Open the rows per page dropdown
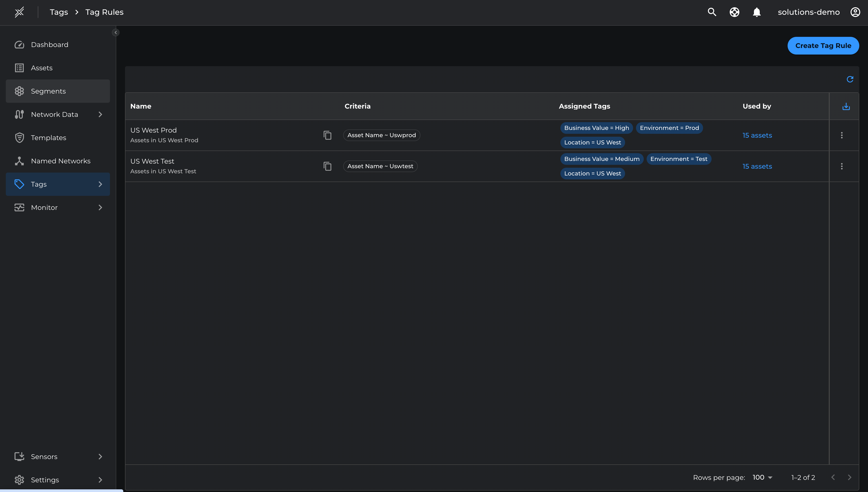This screenshot has height=492, width=868. [762, 477]
